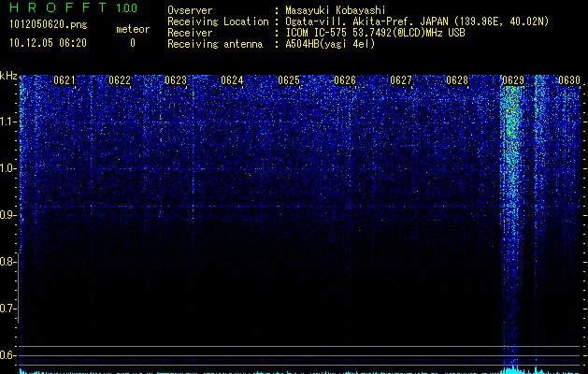Click the Ovserver field label
Image resolution: width=588 pixels, height=374 pixels.
(190, 10)
